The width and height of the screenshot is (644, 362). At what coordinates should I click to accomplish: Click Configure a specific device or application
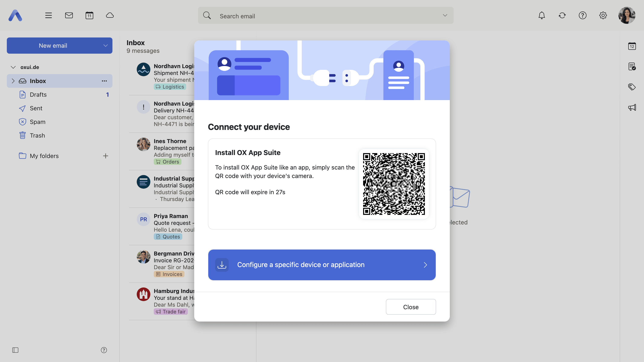click(x=322, y=265)
